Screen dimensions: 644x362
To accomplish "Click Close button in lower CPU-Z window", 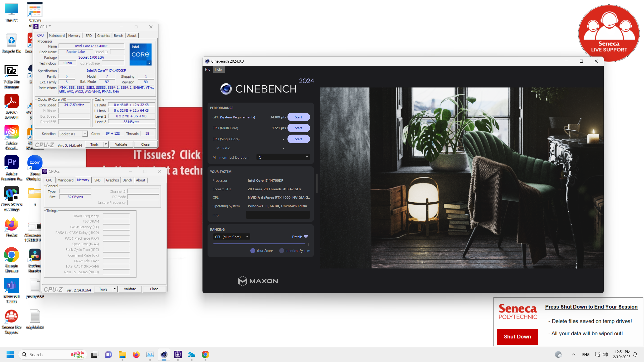I will coord(154,289).
